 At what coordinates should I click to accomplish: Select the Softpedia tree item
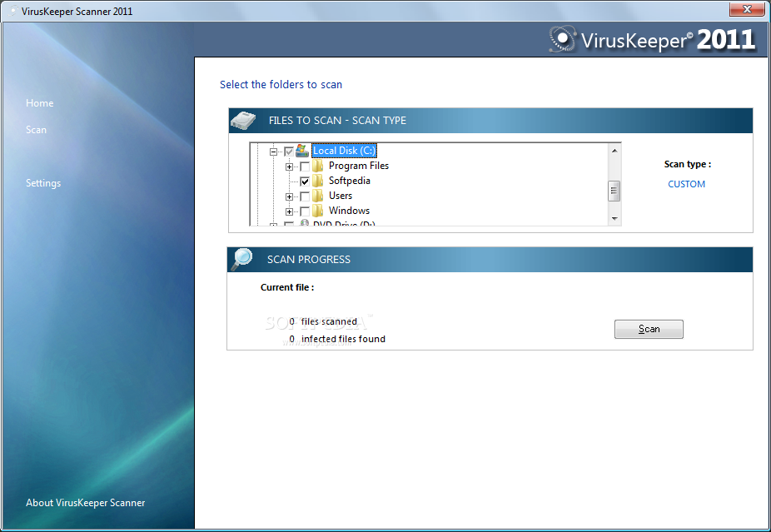[x=349, y=181]
